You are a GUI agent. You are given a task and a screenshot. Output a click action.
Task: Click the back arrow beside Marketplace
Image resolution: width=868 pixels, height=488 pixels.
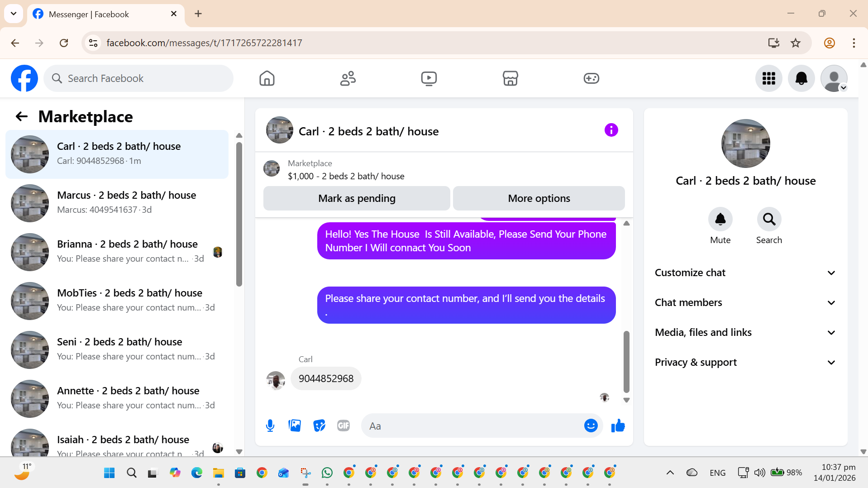(x=21, y=116)
